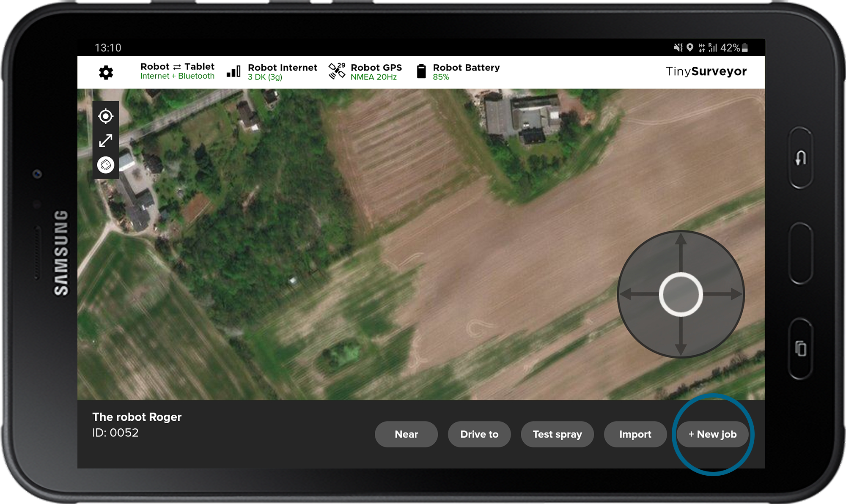Create a job with + New job
The image size is (846, 504).
(x=712, y=434)
